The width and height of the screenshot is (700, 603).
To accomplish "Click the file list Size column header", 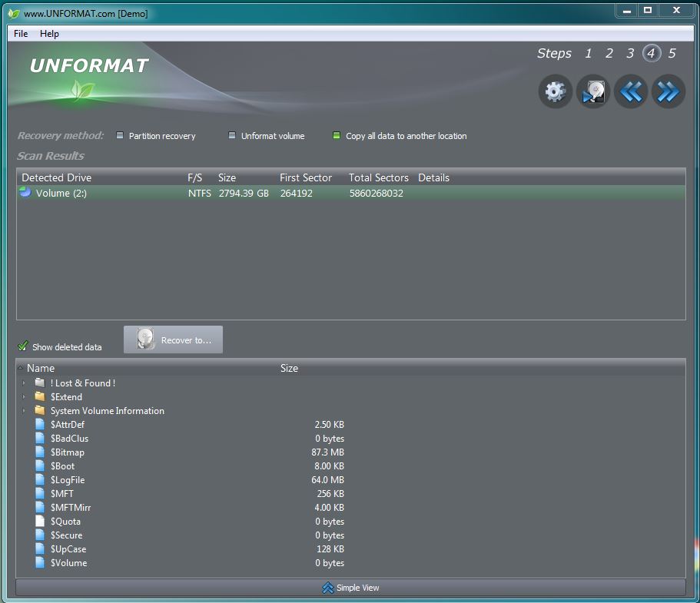I will pos(289,368).
